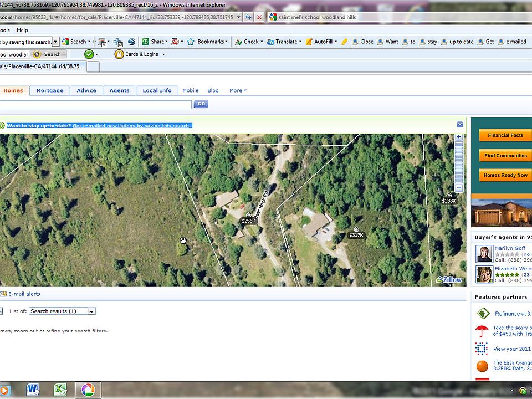Screen dimensions: 532x399
Task: Click the green Norton safe-site checkmark icon
Action: [89, 54]
